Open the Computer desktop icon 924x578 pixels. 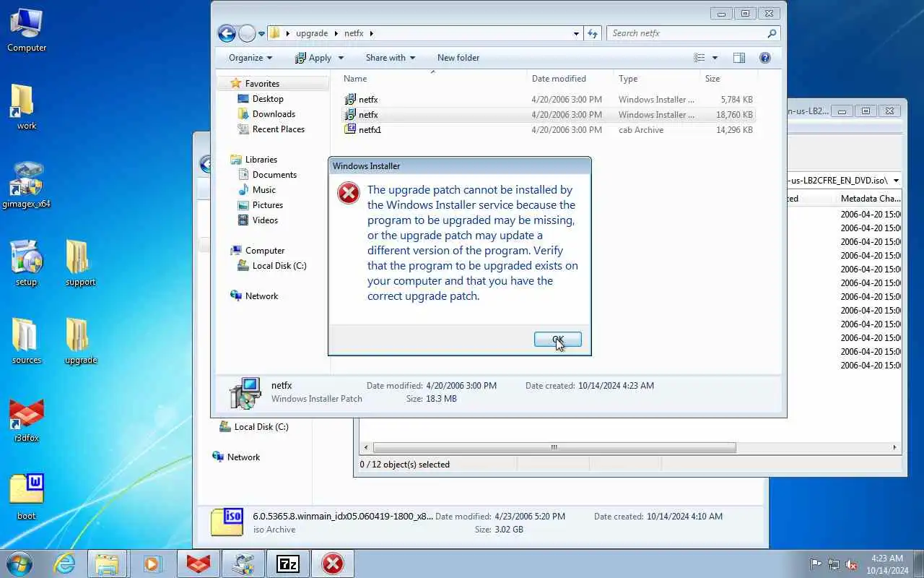tap(27, 31)
